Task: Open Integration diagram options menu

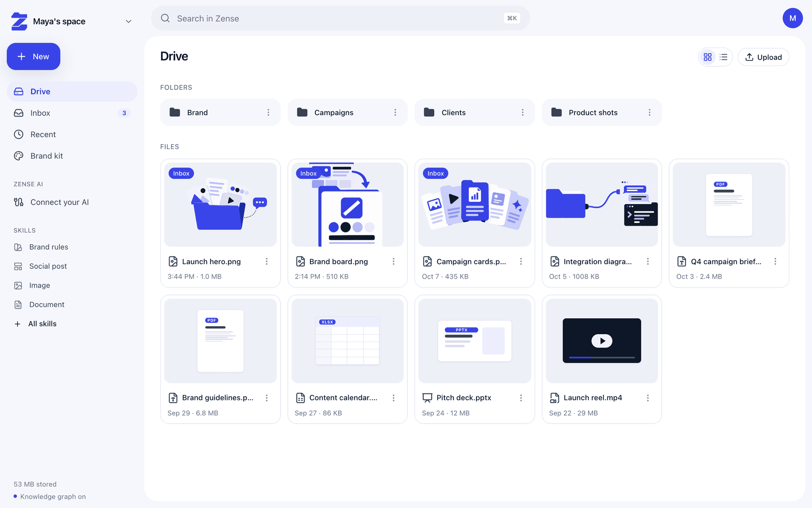Action: (x=648, y=261)
